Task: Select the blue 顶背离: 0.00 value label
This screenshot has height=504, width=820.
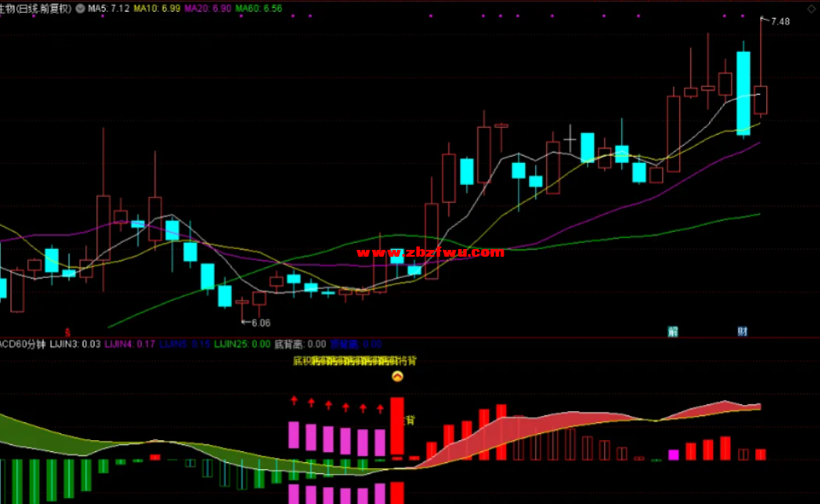Action: click(x=356, y=345)
